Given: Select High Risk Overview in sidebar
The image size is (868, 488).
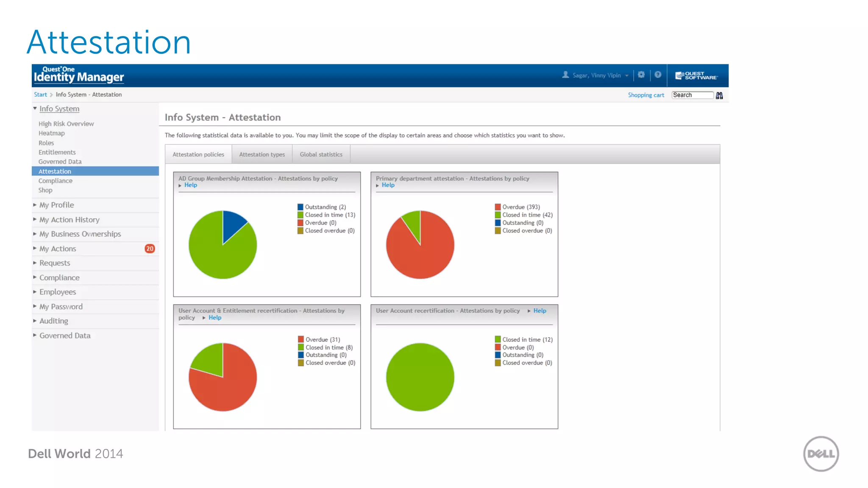Looking at the screenshot, I should (x=66, y=124).
